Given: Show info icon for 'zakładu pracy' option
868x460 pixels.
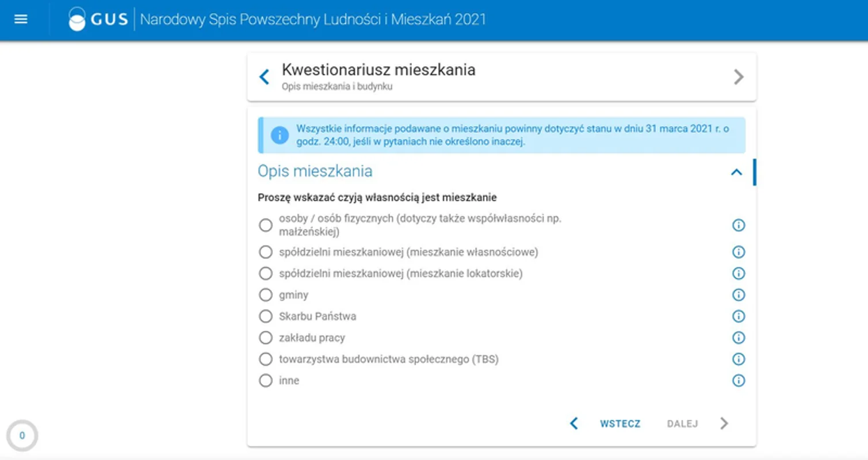Looking at the screenshot, I should (x=738, y=338).
